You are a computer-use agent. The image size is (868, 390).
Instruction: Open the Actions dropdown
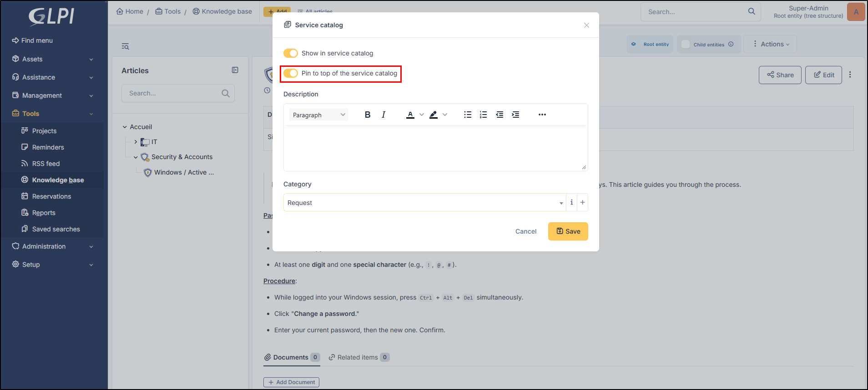pos(770,44)
